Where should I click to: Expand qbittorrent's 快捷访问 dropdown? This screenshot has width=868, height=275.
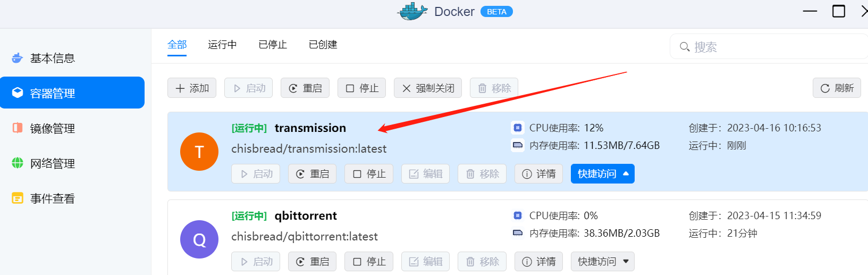pos(603,261)
